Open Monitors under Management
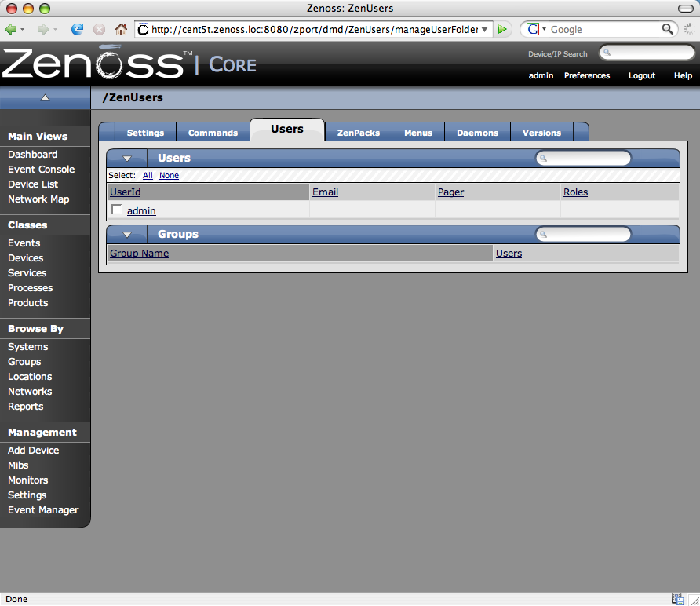The height and width of the screenshot is (606, 700). pyautogui.click(x=27, y=480)
